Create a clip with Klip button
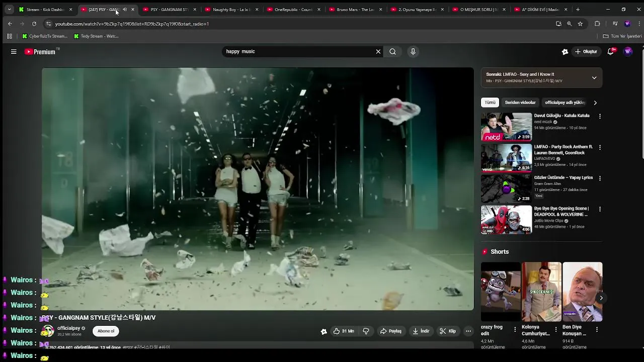The image size is (644, 362). click(447, 331)
